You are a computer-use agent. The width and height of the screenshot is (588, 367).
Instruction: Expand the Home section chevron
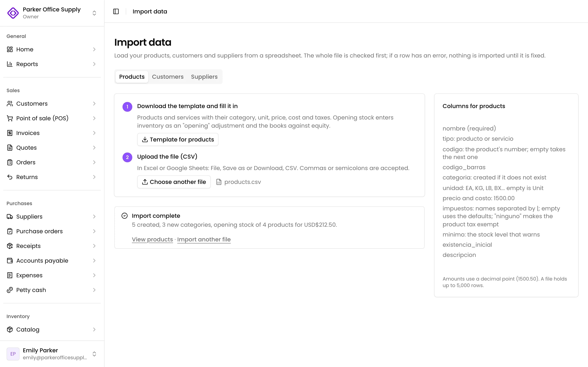pos(94,50)
